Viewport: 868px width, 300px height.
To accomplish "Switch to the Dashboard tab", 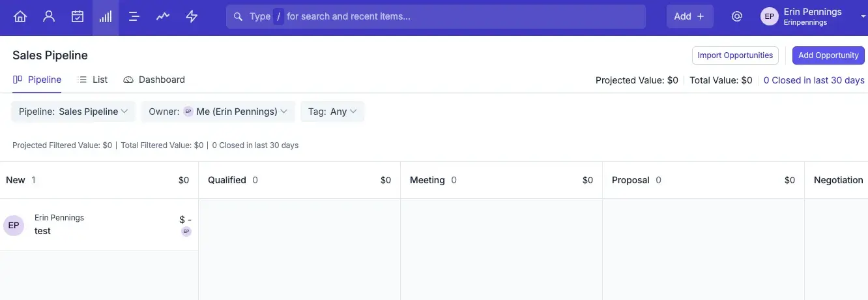I will [154, 80].
